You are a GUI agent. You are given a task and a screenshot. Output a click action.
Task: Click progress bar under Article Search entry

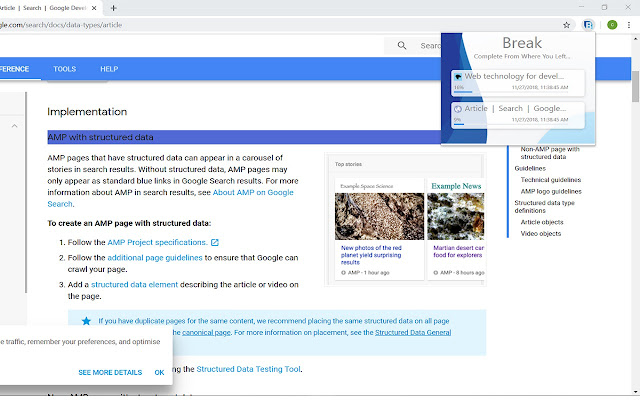pyautogui.click(x=511, y=124)
